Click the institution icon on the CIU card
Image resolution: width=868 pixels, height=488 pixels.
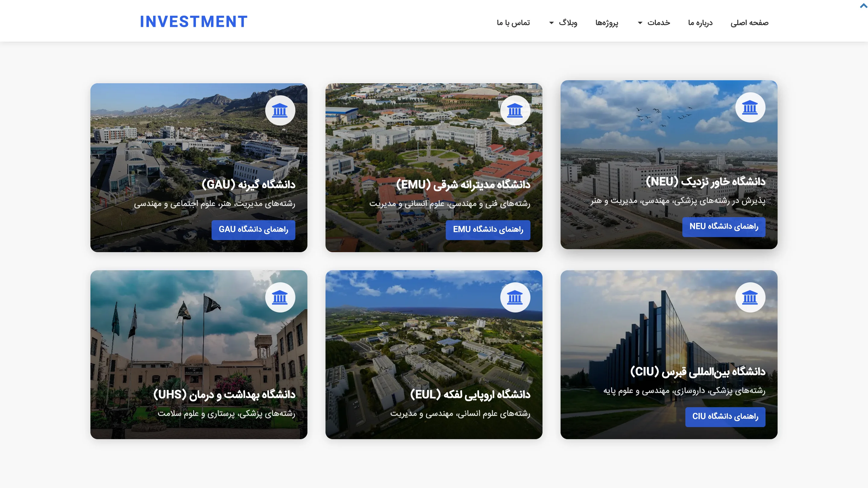(x=750, y=297)
